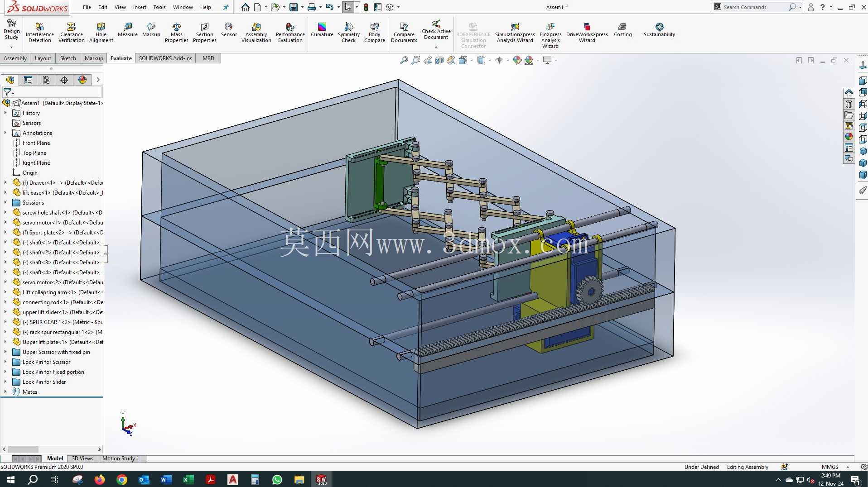This screenshot has height=487, width=868.
Task: Open Design Study dropdown arrow
Action: (11, 47)
